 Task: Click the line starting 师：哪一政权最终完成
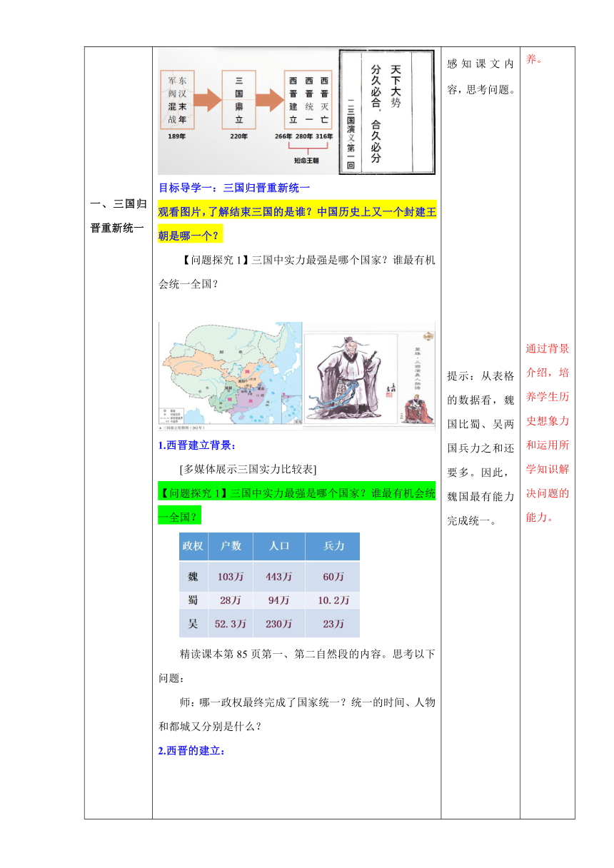pos(296,714)
